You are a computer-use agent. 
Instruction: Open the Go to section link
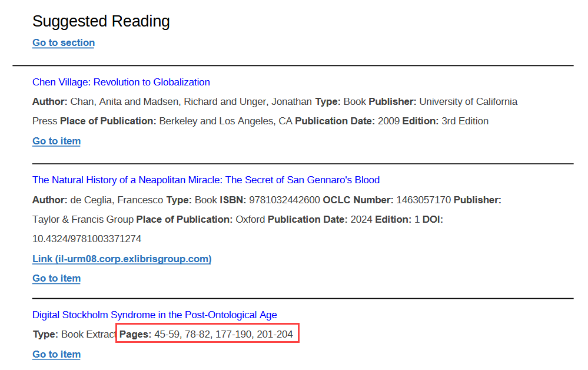[63, 42]
